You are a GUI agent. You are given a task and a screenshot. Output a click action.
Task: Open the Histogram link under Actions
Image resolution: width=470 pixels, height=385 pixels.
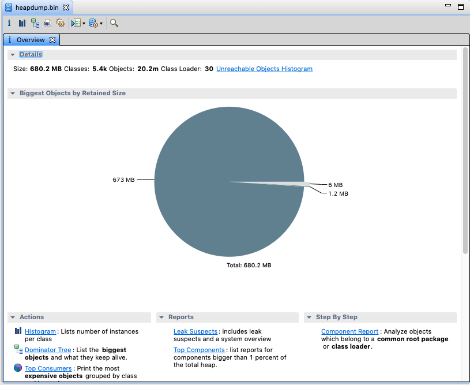pos(40,331)
